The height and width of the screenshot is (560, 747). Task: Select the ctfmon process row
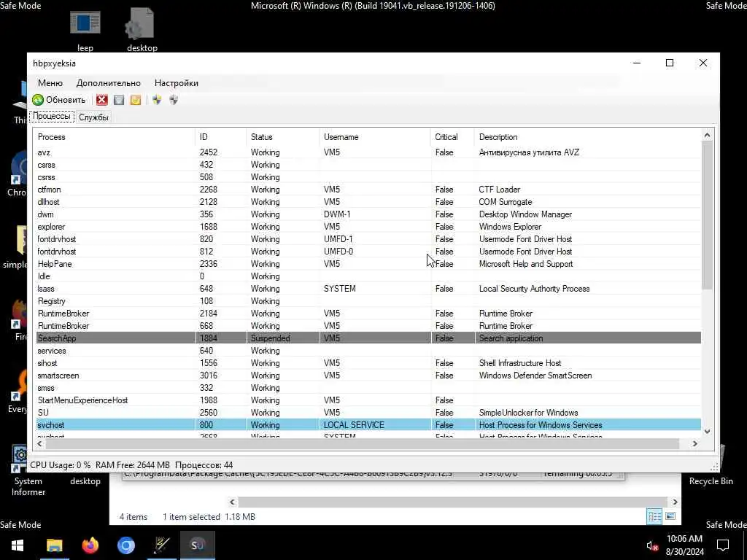[x=368, y=190]
